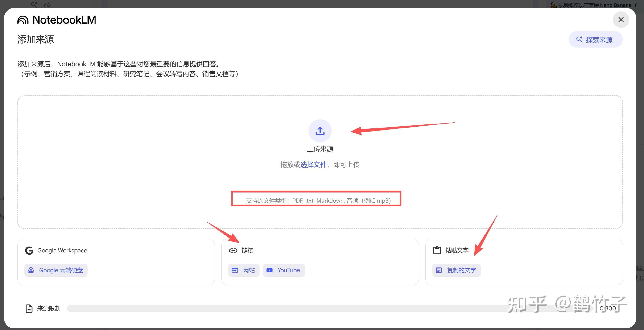The image size is (644, 330).
Task: Open the 探索来源 discover sources button
Action: (x=595, y=40)
